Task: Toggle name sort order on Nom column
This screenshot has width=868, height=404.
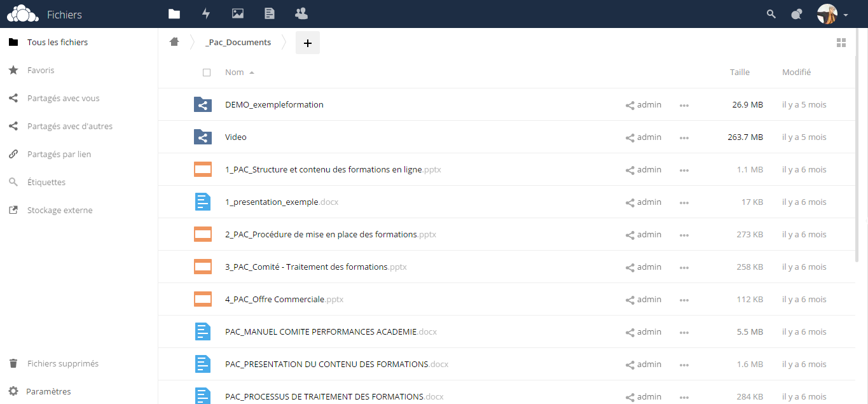Action: coord(235,72)
